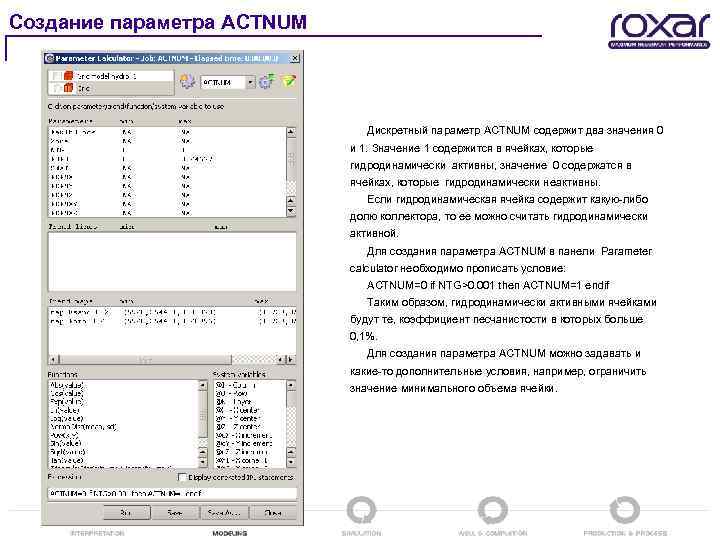Click the parameters list scroll up arrow
Screen dimensions: 720x540
[x=291, y=132]
